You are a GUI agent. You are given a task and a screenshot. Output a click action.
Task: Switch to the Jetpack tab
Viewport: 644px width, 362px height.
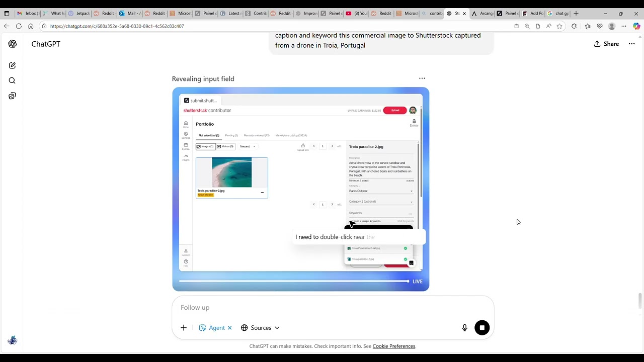click(78, 14)
